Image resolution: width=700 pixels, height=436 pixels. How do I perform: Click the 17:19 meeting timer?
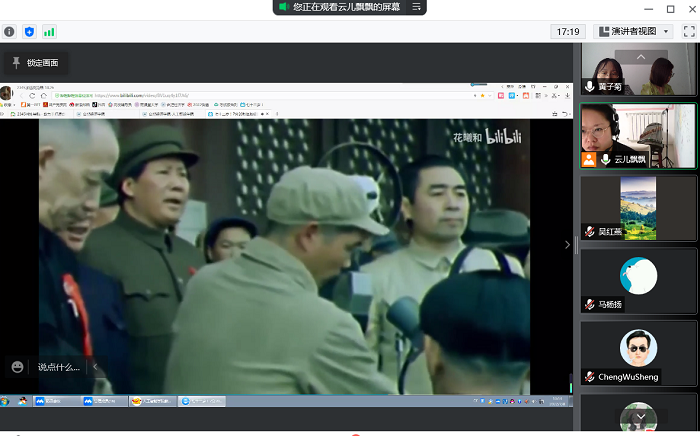point(568,32)
